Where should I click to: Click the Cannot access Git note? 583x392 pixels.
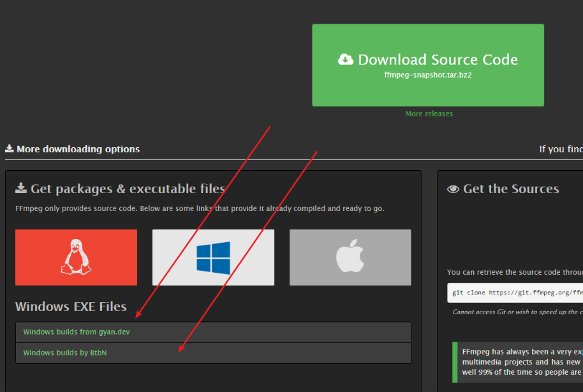pos(517,312)
